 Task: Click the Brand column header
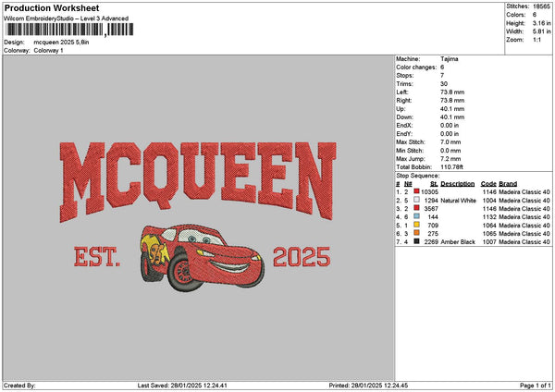point(508,184)
